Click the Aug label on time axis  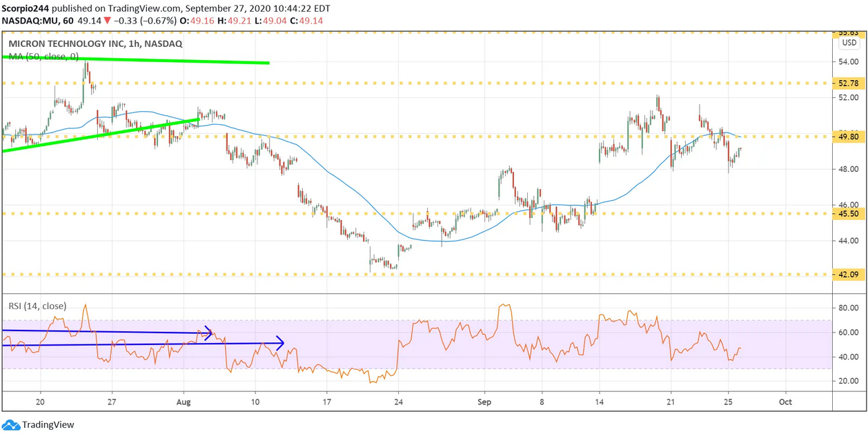tap(184, 401)
